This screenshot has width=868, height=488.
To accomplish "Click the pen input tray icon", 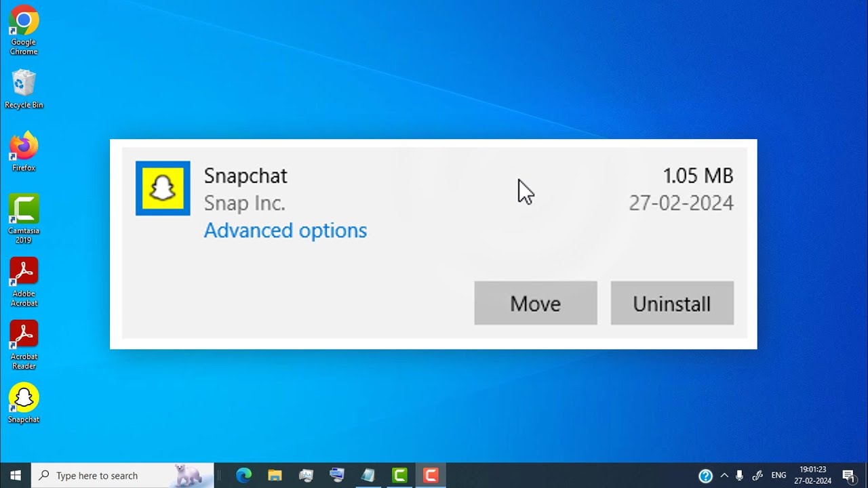I will (x=758, y=476).
